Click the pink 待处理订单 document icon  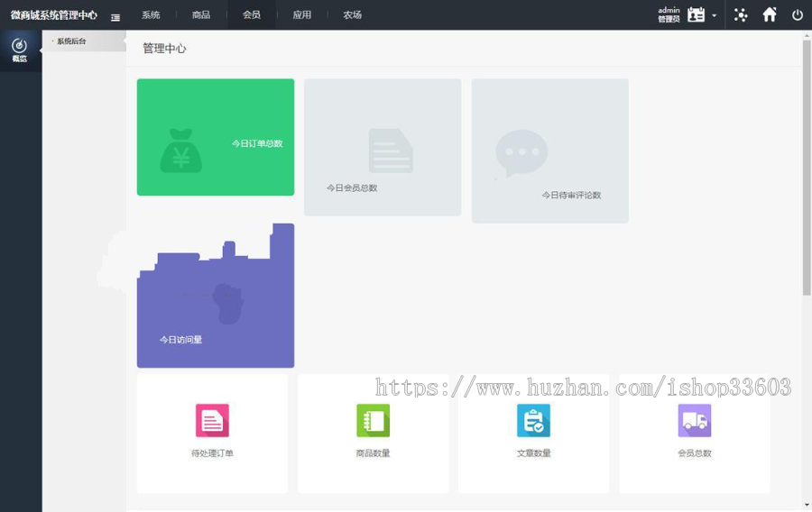pos(212,420)
